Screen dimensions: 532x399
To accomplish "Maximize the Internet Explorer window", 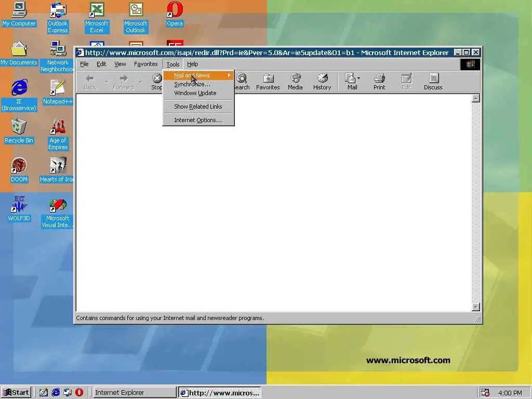I will [x=466, y=52].
